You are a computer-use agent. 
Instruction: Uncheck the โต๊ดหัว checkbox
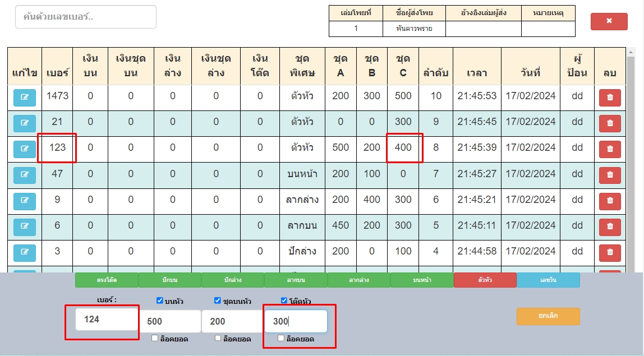click(x=284, y=300)
